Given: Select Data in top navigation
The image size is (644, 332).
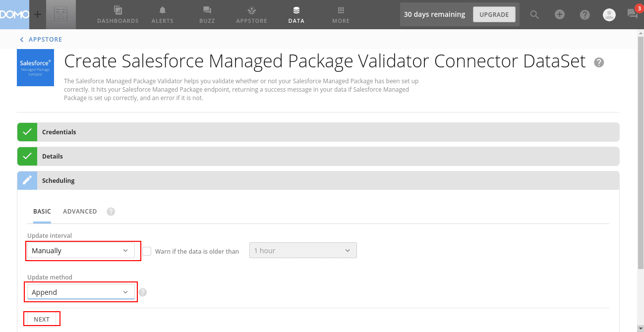Looking at the screenshot, I should tap(296, 14).
